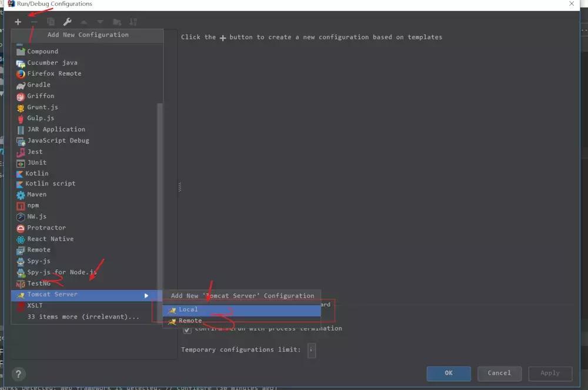Select the Gradle configuration entry

point(87,85)
